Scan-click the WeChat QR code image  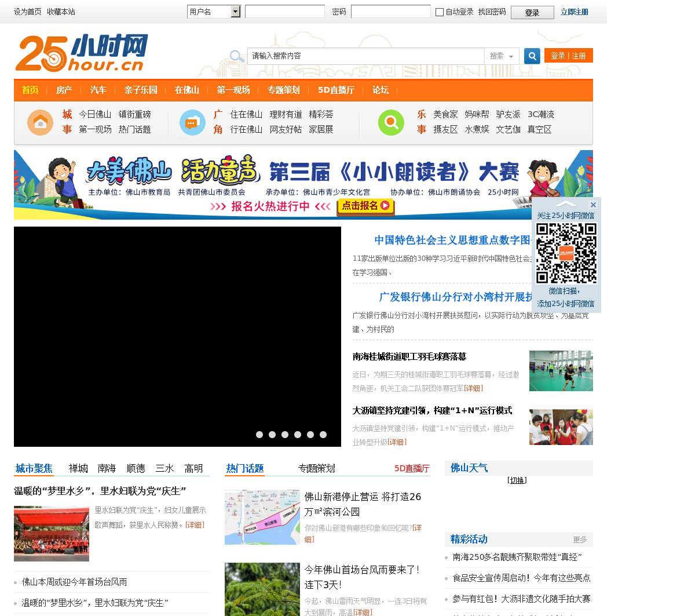click(x=566, y=253)
